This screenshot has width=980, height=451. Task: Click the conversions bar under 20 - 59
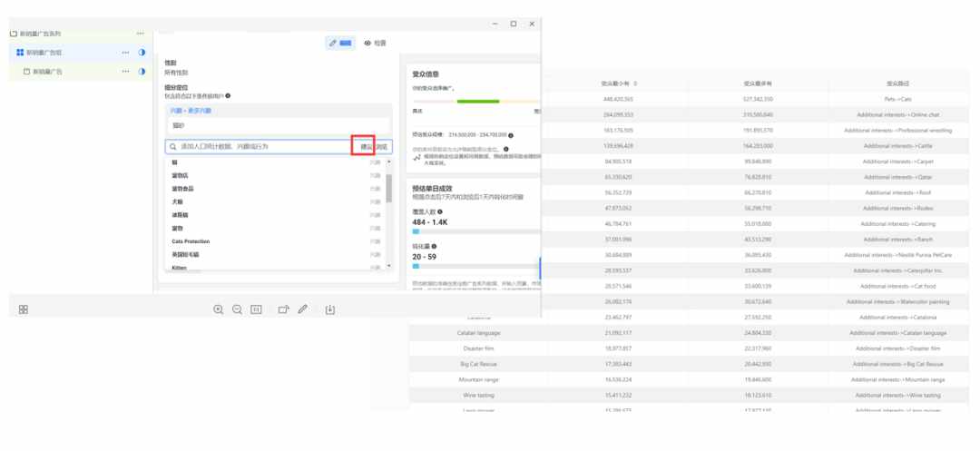pos(476,266)
